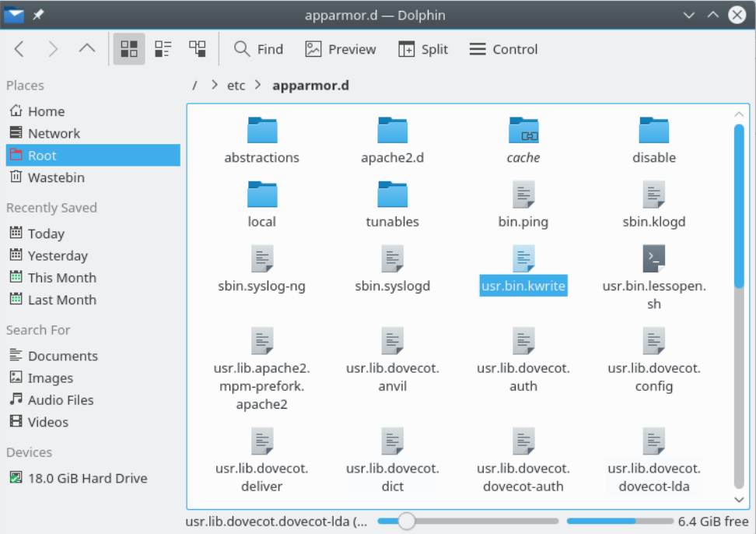Switch to Details tree view mode

(x=198, y=49)
